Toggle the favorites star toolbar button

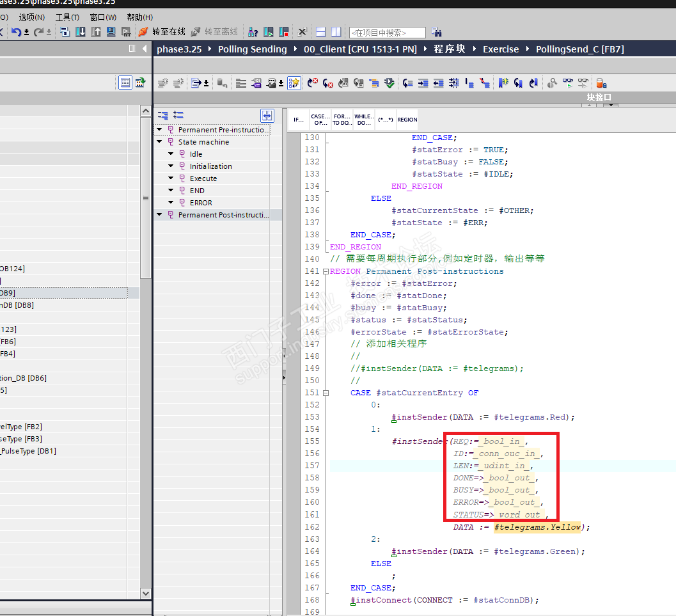coord(294,83)
